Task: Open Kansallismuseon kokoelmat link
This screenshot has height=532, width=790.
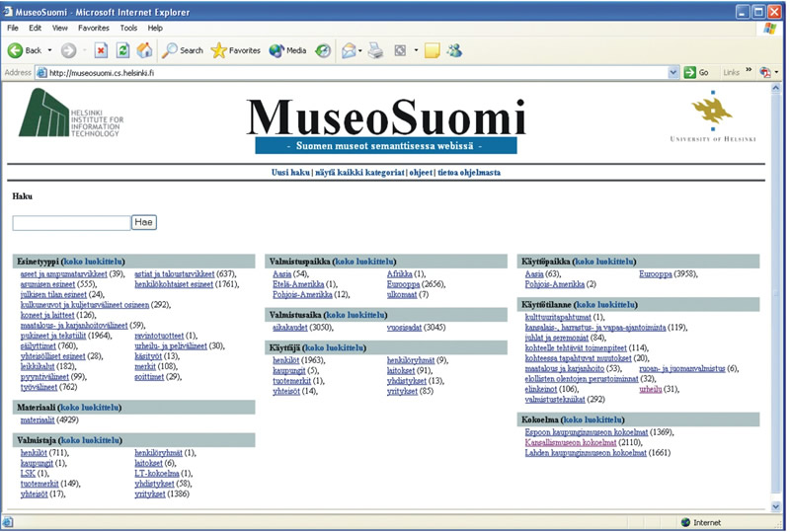Action: (x=571, y=442)
